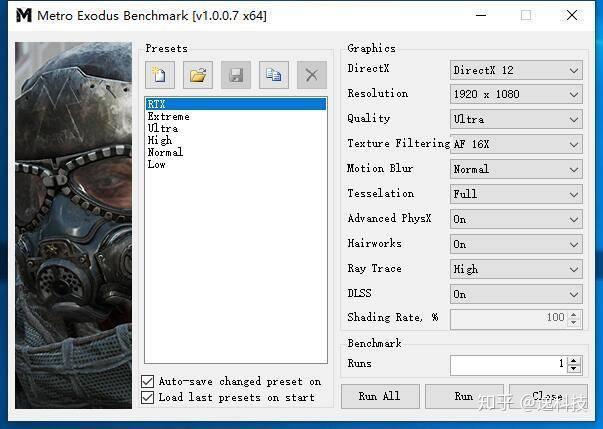Image resolution: width=603 pixels, height=429 pixels.
Task: Click the masked soldier artwork
Action: (73, 225)
